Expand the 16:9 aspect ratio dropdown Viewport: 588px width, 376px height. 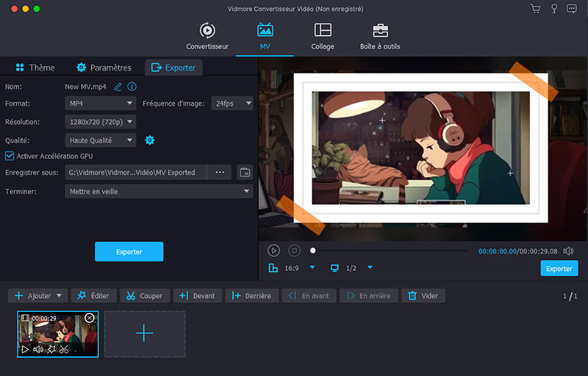pos(312,267)
